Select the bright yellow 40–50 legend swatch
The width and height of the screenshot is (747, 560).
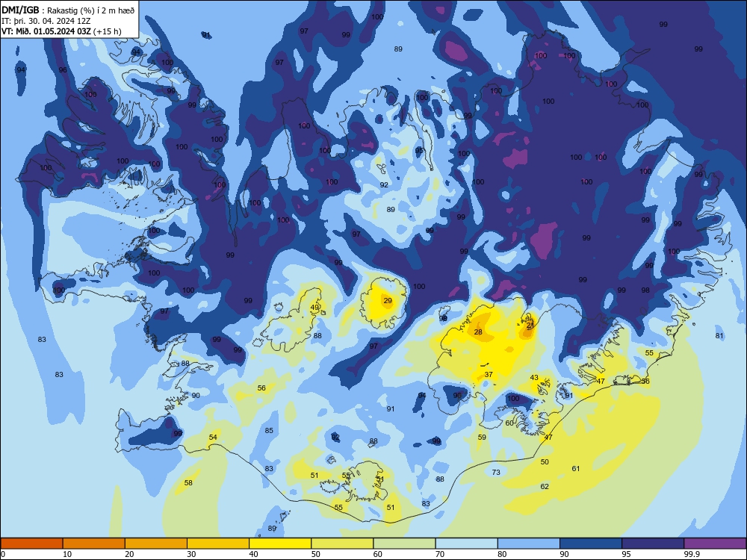[280, 544]
